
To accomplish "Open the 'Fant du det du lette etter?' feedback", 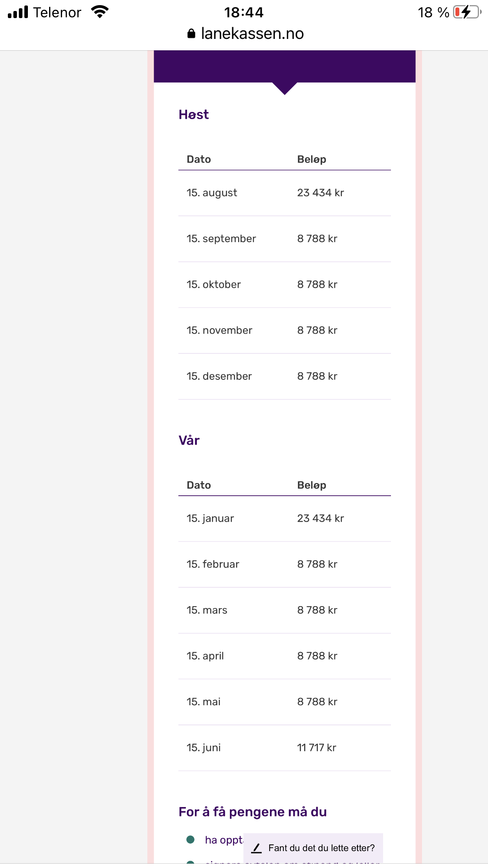I will tap(321, 848).
